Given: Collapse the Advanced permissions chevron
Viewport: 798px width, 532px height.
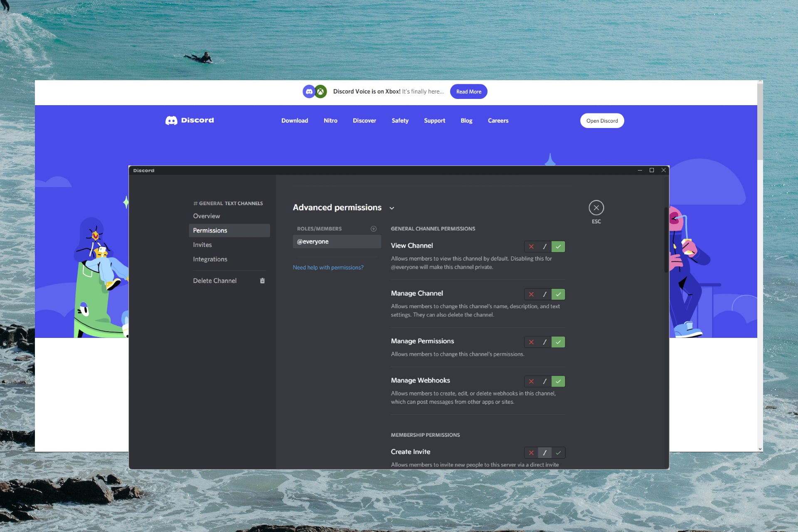Looking at the screenshot, I should 392,208.
